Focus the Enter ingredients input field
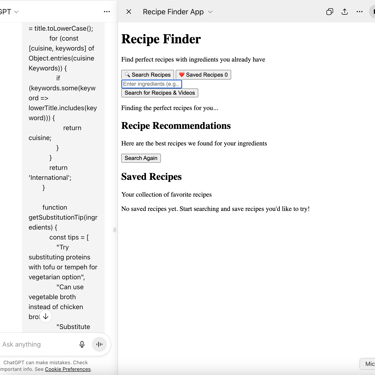This screenshot has width=375, height=375. click(151, 84)
